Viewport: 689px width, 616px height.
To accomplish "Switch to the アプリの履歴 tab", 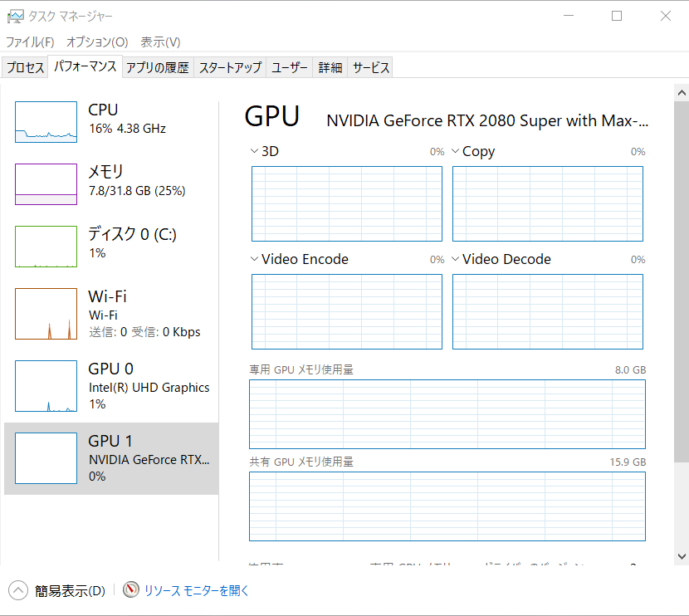I will pos(158,68).
